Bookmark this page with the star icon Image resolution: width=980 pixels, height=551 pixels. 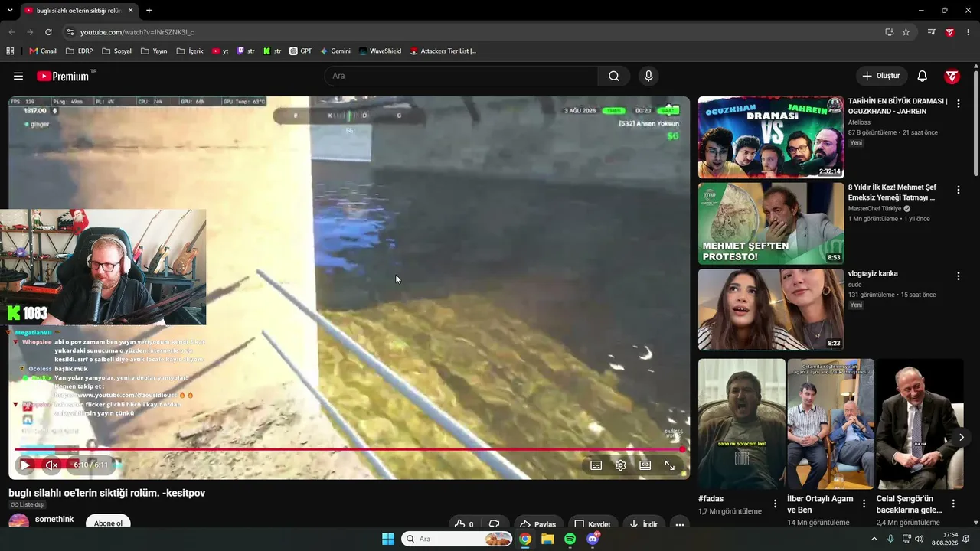click(906, 32)
